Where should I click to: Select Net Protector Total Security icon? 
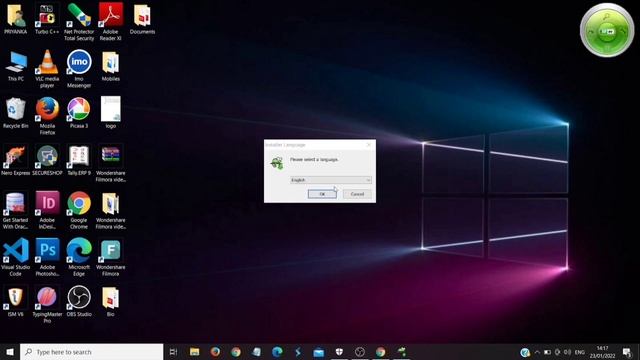(79, 22)
